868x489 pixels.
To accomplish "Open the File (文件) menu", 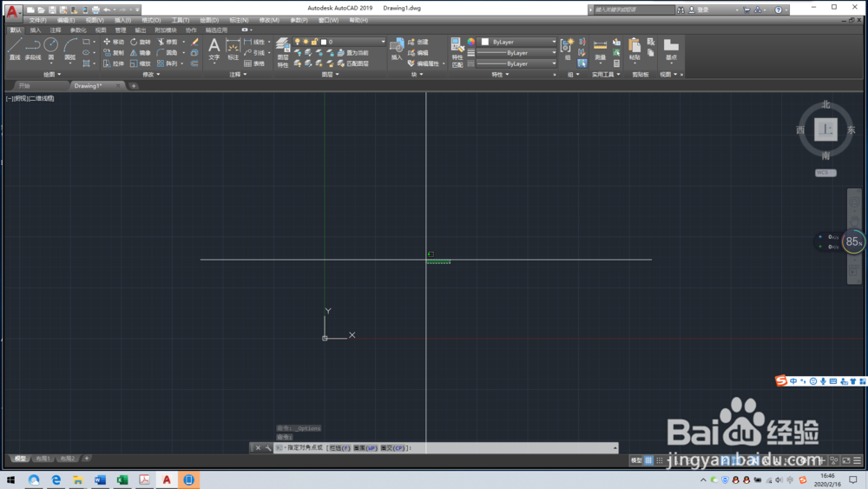I will pos(37,21).
